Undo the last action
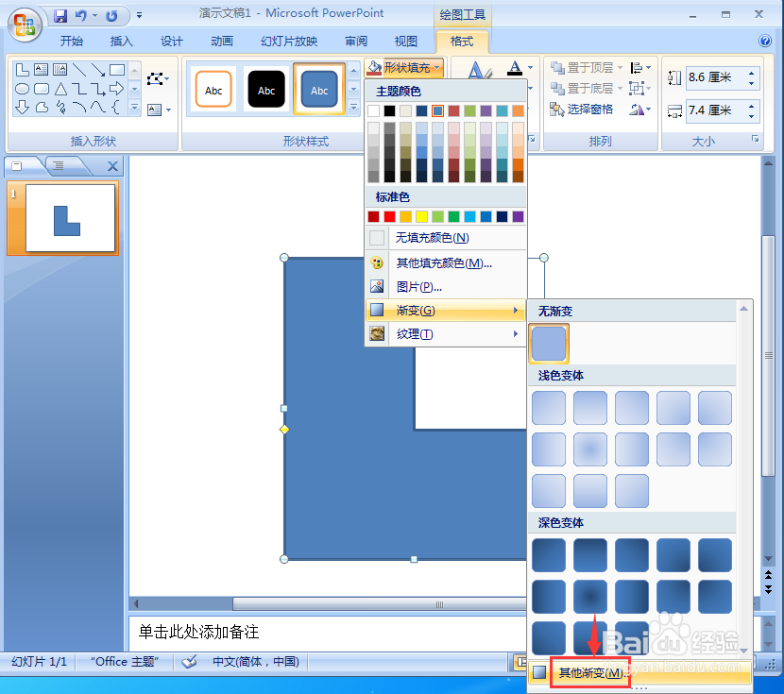The width and height of the screenshot is (784, 694). pyautogui.click(x=80, y=16)
